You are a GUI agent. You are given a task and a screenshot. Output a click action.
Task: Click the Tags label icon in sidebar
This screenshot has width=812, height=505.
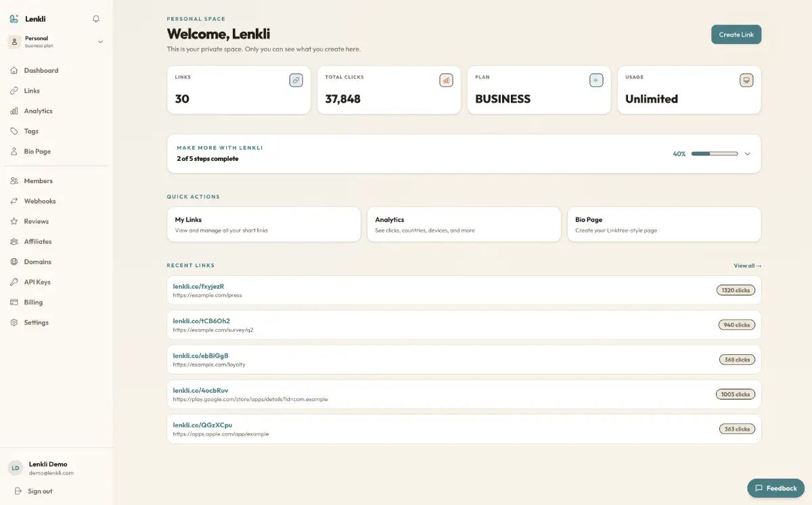[x=14, y=131]
